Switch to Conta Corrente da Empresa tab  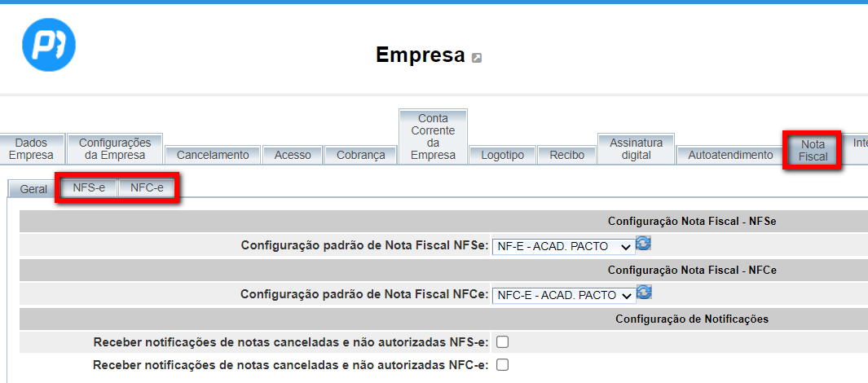[x=433, y=137]
